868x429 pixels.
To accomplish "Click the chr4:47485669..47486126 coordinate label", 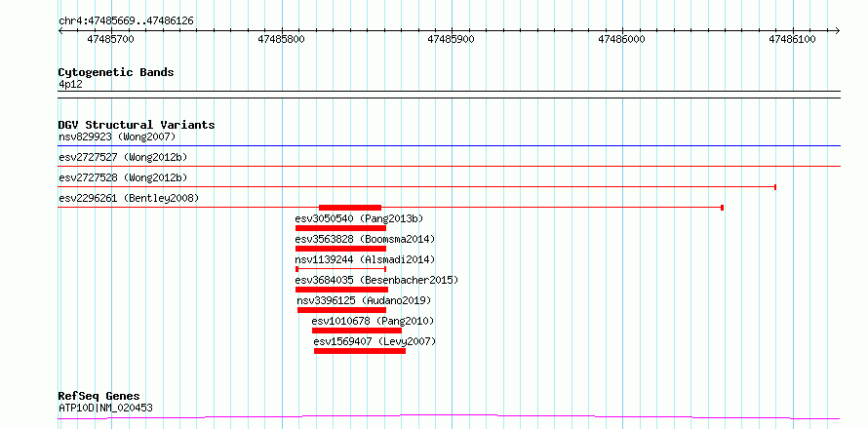I will (126, 20).
